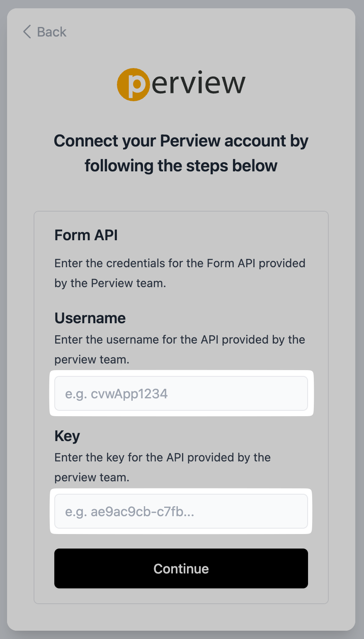Click the "perview team." line above Username input
The image size is (364, 639).
point(92,360)
